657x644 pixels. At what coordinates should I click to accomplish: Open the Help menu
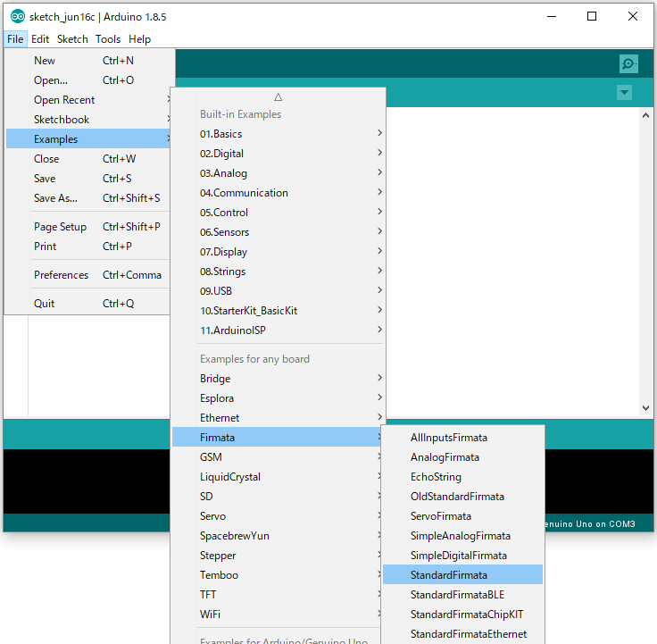click(x=139, y=39)
